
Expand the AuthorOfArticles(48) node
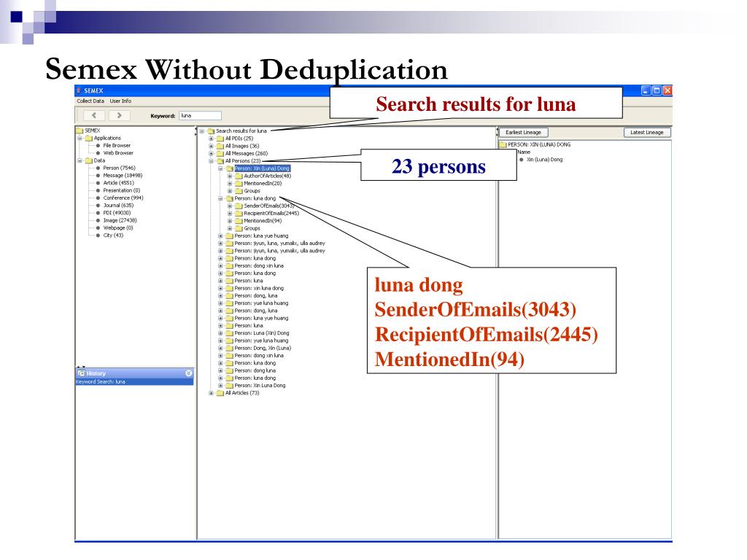230,176
